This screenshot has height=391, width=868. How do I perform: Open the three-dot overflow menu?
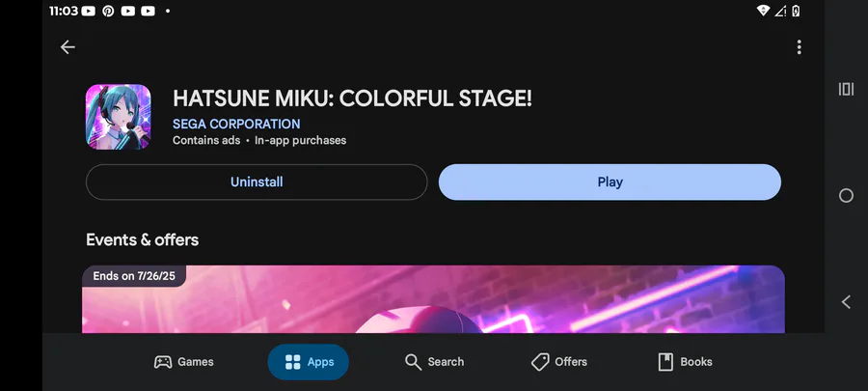799,46
